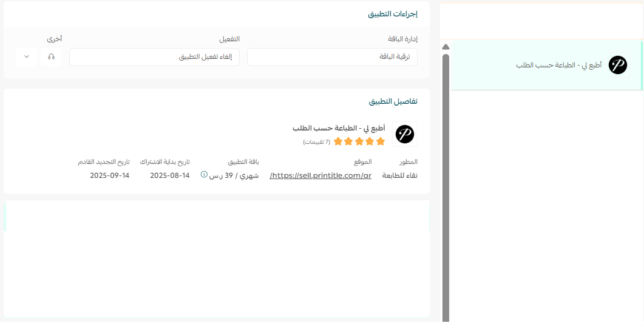Image resolution: width=644 pixels, height=323 pixels.
Task: Click the (7 تقييمات) ratings count
Action: (317, 142)
